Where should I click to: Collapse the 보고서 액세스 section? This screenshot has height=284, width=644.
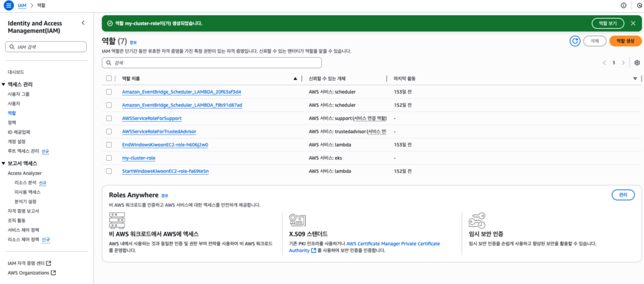click(x=4, y=163)
